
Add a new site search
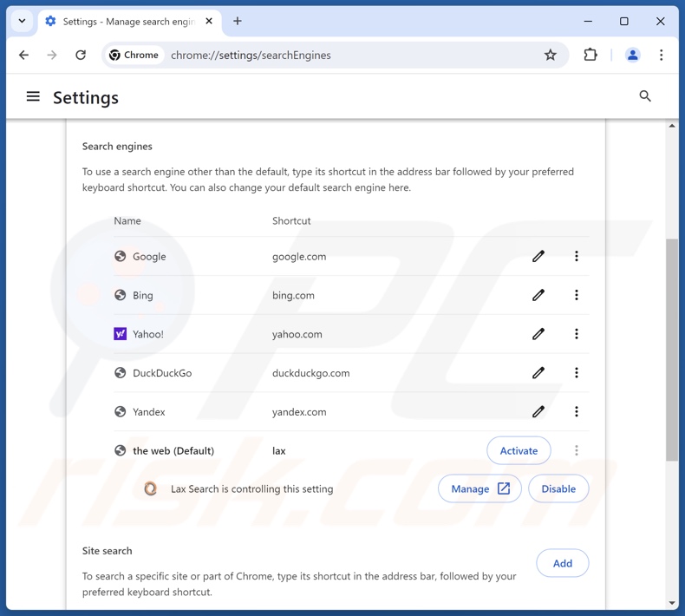(x=562, y=563)
